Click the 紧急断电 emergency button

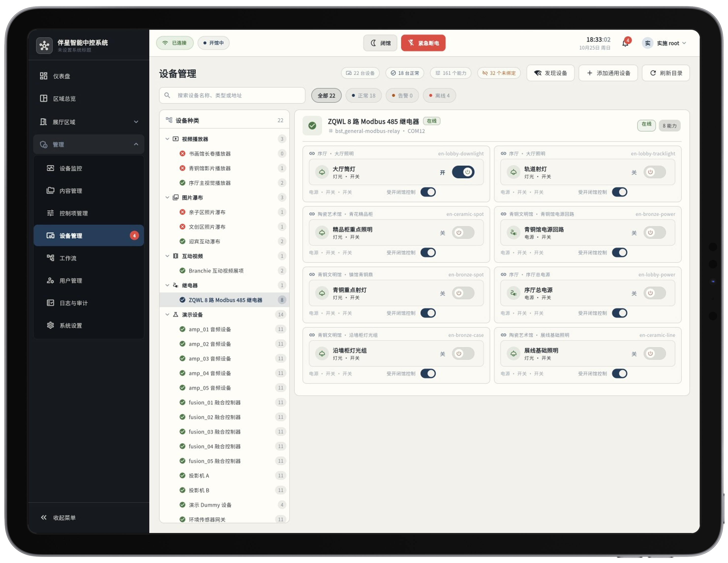click(x=423, y=43)
